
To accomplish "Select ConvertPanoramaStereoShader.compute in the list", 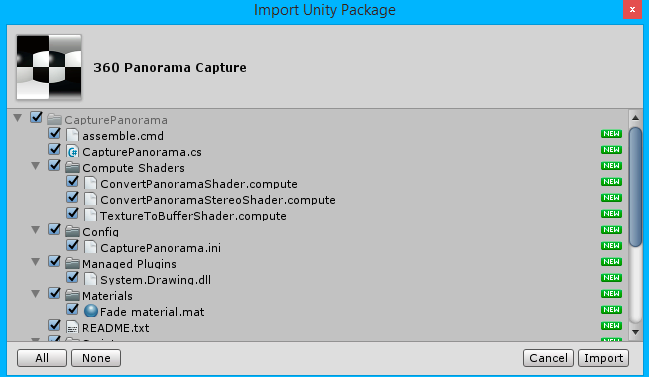I will click(218, 200).
